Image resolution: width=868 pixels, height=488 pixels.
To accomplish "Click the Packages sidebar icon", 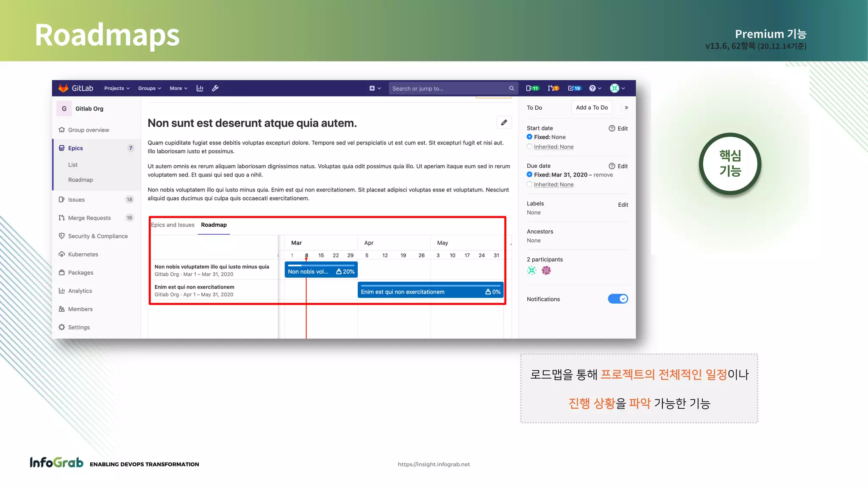I will coord(62,272).
